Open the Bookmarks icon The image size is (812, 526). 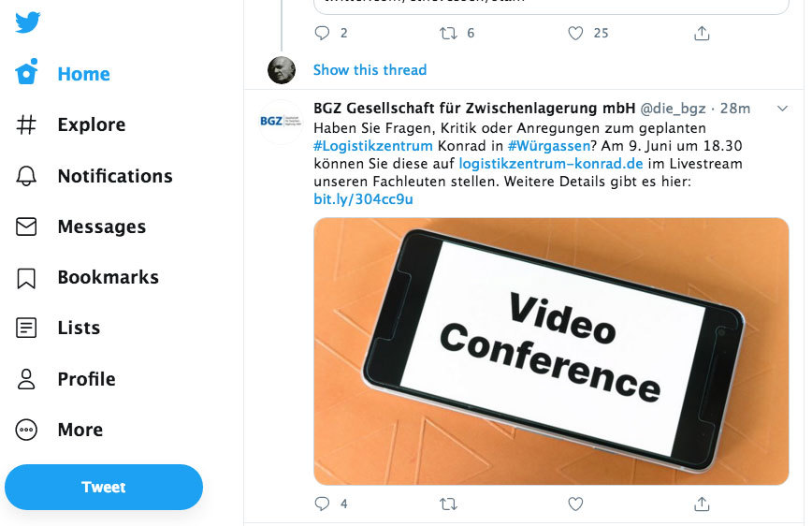click(26, 278)
